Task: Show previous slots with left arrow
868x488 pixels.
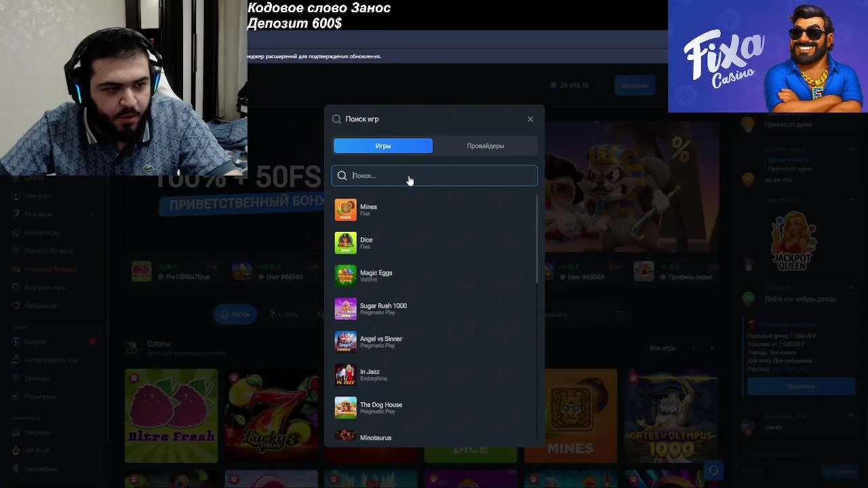Action: click(694, 348)
